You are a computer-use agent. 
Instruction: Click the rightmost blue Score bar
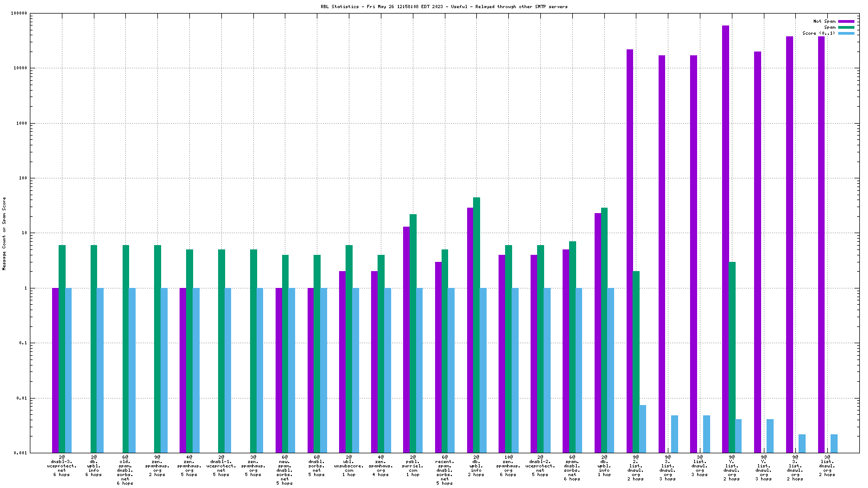point(834,443)
